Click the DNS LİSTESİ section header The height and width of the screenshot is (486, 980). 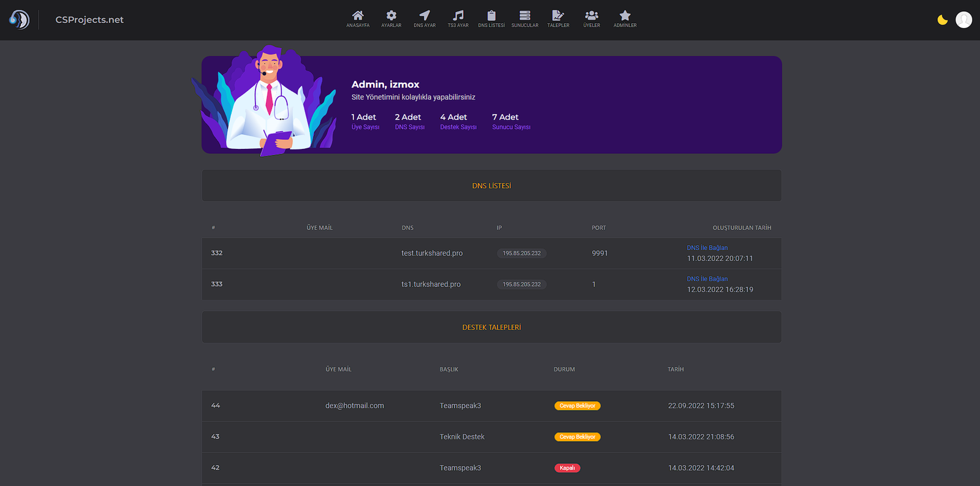(x=491, y=186)
